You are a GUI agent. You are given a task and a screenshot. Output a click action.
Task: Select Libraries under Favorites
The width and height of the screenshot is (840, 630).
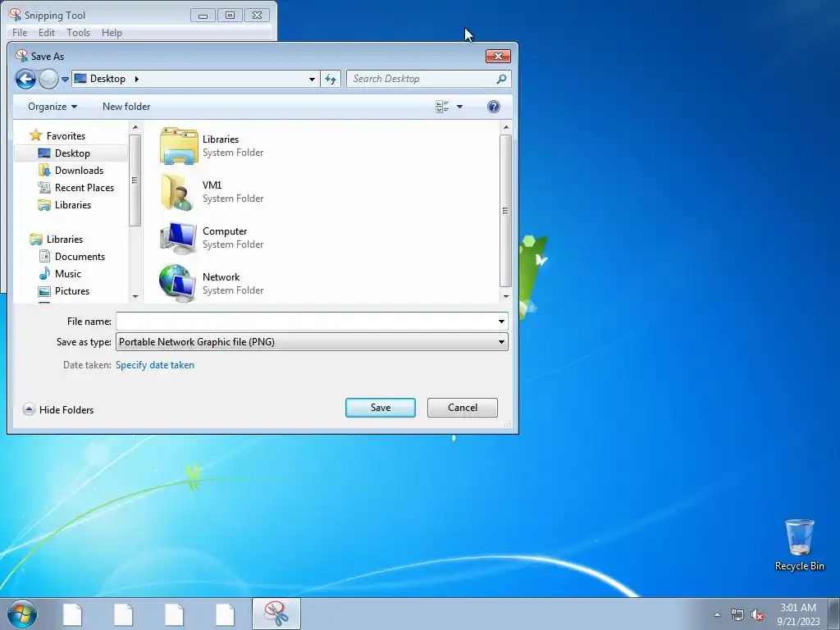(x=72, y=204)
